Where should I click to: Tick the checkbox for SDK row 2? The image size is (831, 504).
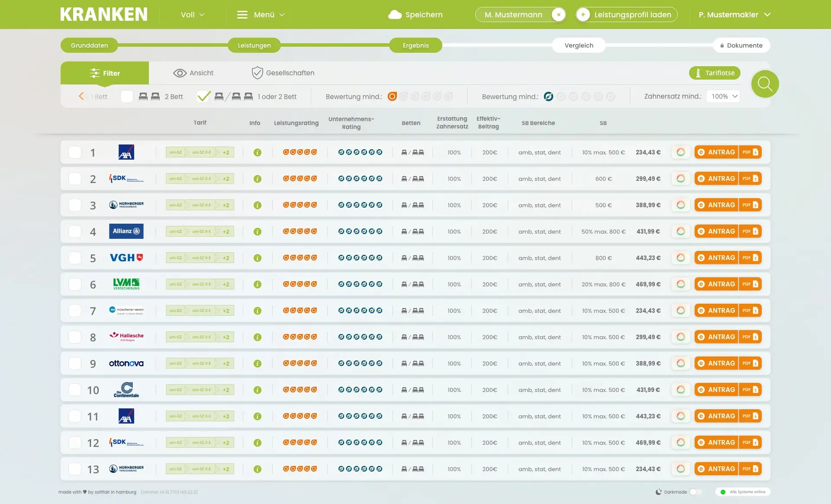75,179
